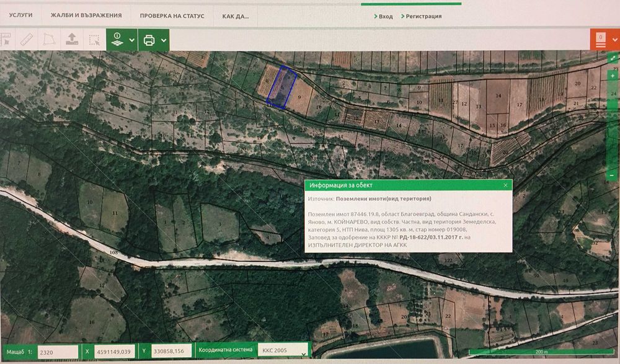620x364 pixels.
Task: Click the orange cart list icon
Action: (600, 40)
